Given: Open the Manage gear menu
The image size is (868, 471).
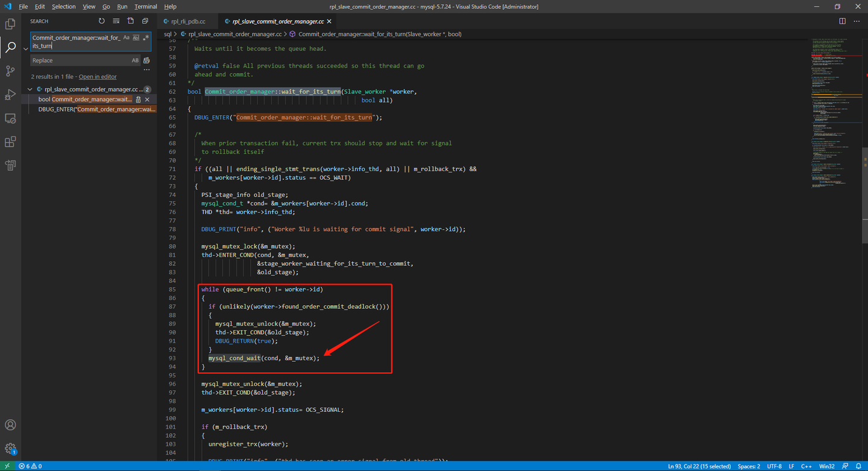Looking at the screenshot, I should tap(10, 449).
